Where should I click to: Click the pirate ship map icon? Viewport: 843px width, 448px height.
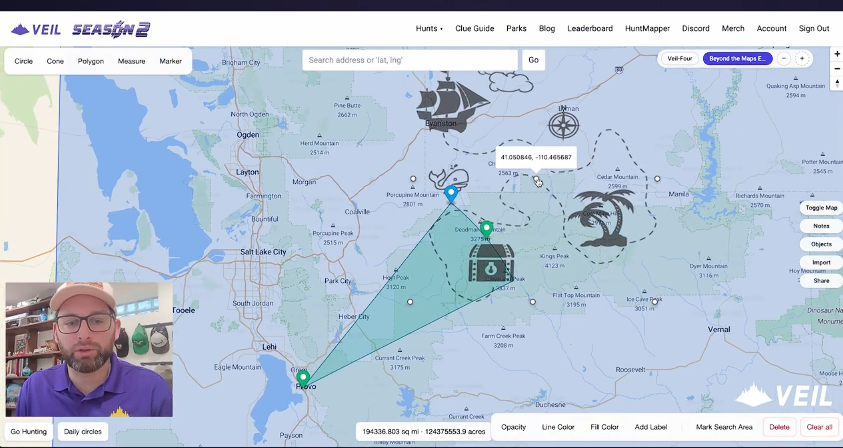point(452,104)
